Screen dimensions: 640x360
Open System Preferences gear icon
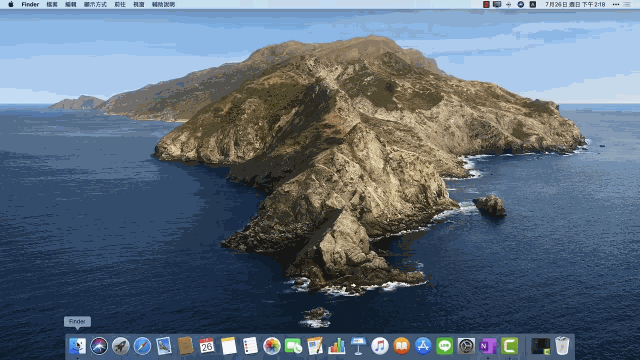[x=466, y=346]
